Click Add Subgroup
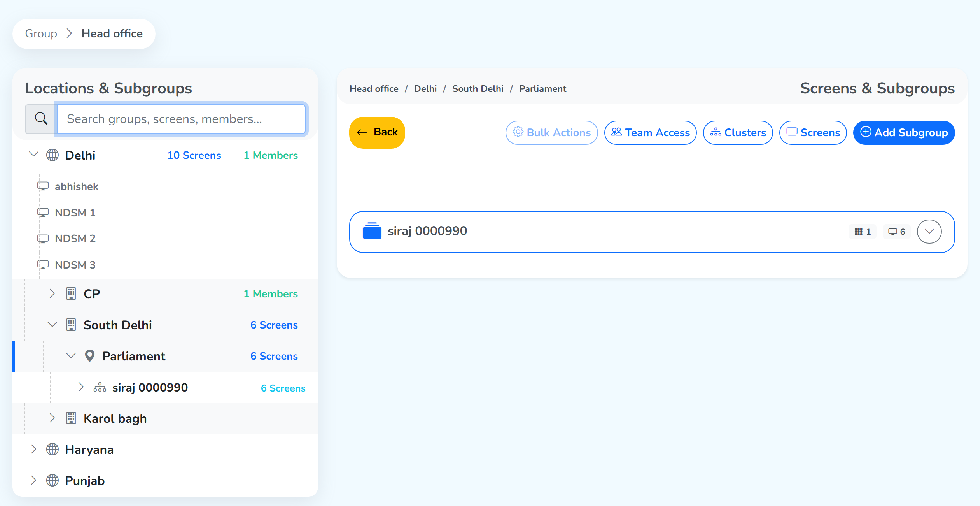Viewport: 980px width, 506px height. pyautogui.click(x=904, y=133)
